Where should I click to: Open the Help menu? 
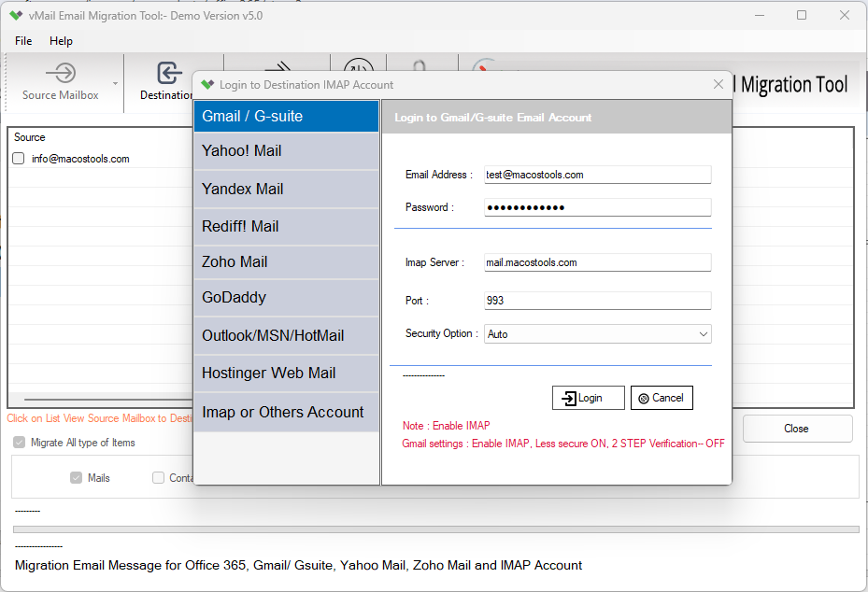tap(61, 41)
